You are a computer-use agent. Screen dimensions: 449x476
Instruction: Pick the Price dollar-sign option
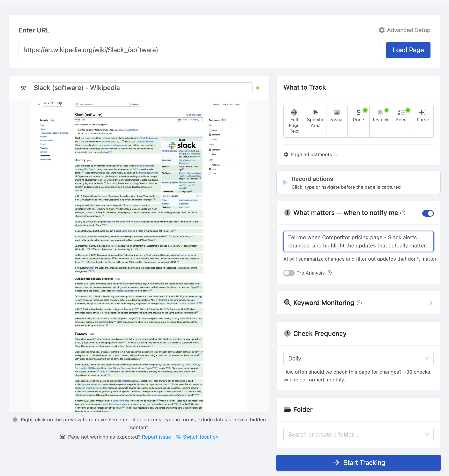tap(359, 122)
